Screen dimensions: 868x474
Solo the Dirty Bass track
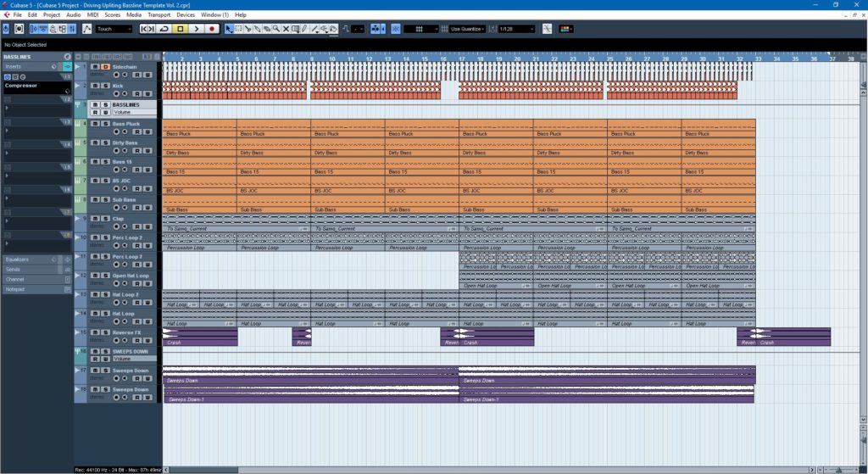click(105, 142)
